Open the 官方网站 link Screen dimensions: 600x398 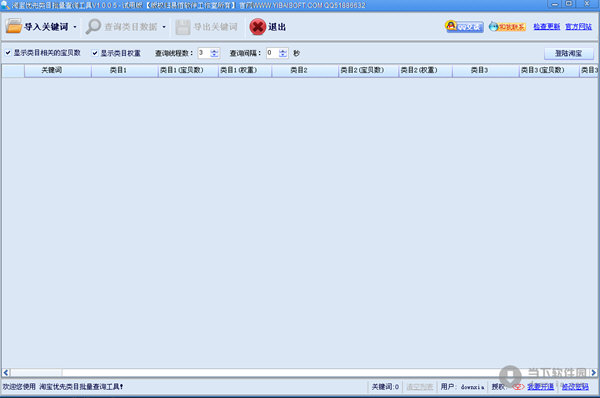(x=578, y=26)
